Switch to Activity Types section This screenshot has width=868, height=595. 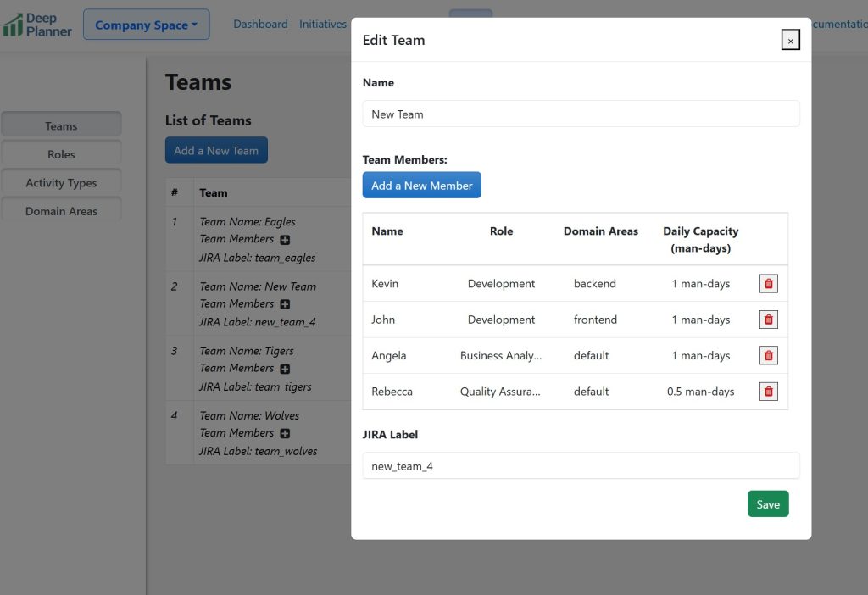(x=61, y=183)
